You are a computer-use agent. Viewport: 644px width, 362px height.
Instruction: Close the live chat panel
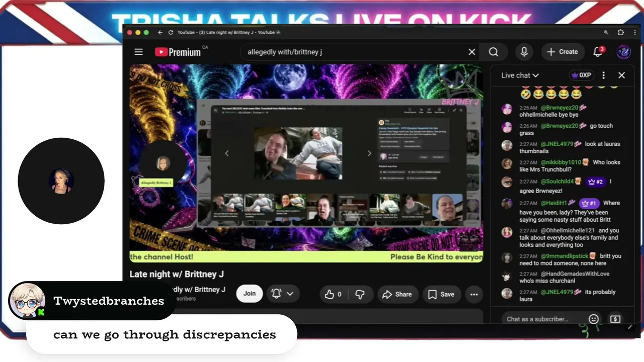[x=622, y=75]
